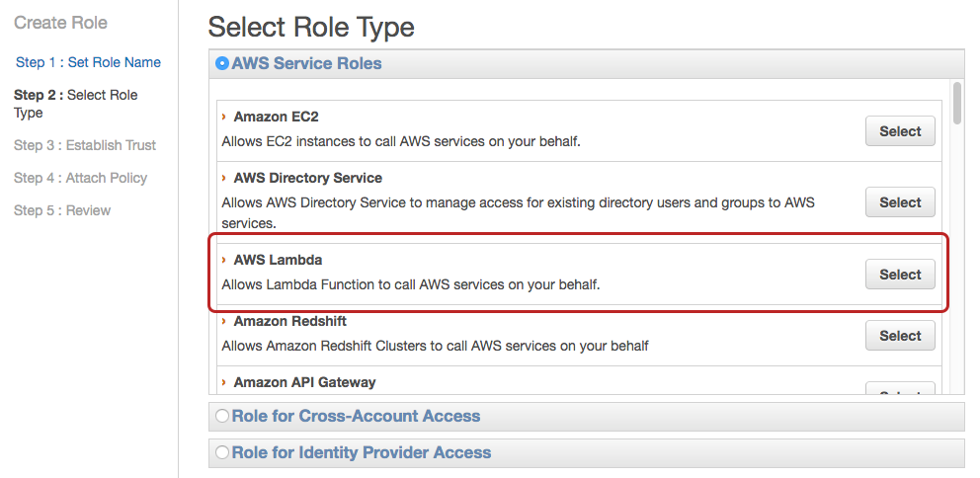Click Step 3: Establish Trust
The height and width of the screenshot is (478, 980).
tap(85, 145)
